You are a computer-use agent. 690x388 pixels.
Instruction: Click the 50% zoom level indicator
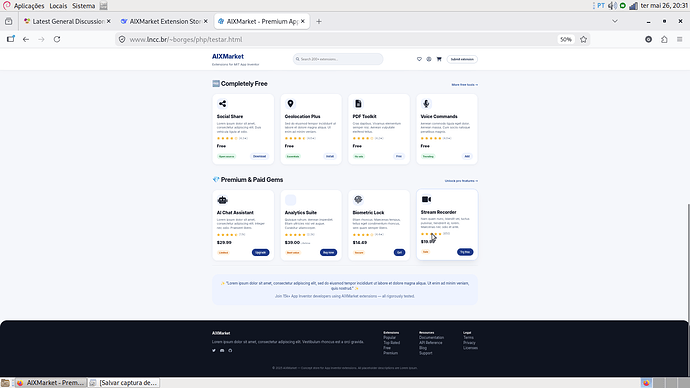(566, 39)
